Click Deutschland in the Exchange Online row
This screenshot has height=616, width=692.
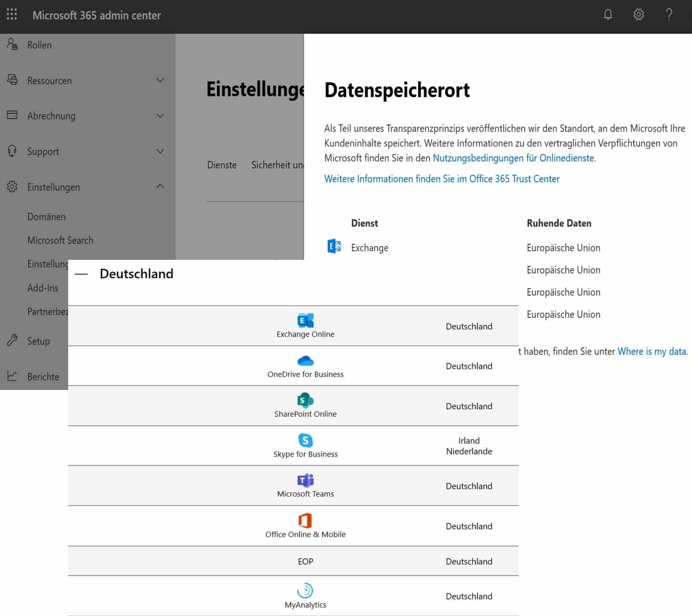469,327
